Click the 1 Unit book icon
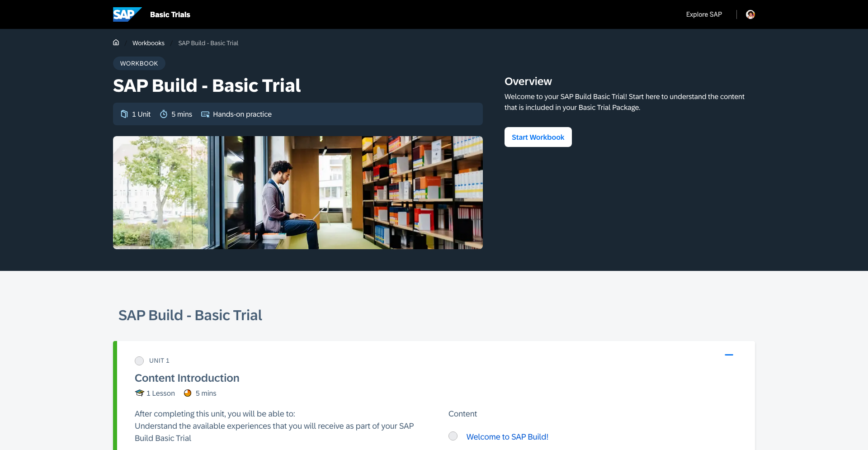 pyautogui.click(x=124, y=114)
